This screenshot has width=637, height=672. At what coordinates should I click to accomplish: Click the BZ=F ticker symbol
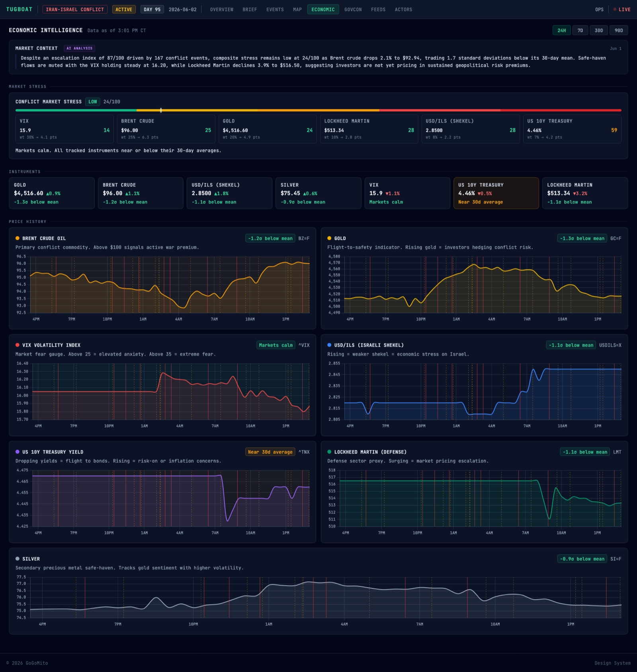[304, 238]
